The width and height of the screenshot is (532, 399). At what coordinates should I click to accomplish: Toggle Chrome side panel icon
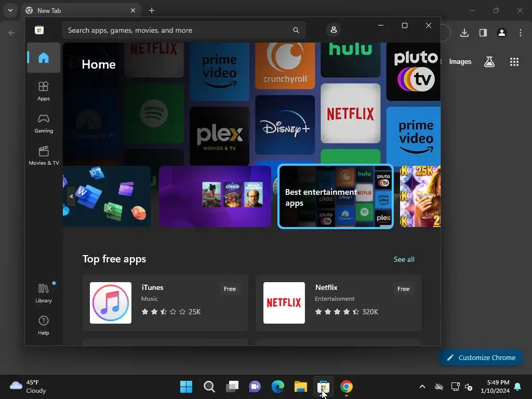click(483, 33)
